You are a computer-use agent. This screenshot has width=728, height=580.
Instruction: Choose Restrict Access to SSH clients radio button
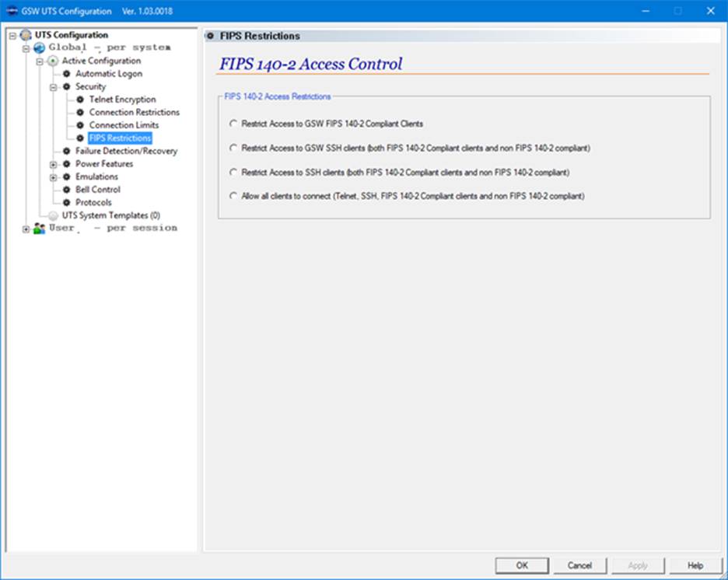233,172
